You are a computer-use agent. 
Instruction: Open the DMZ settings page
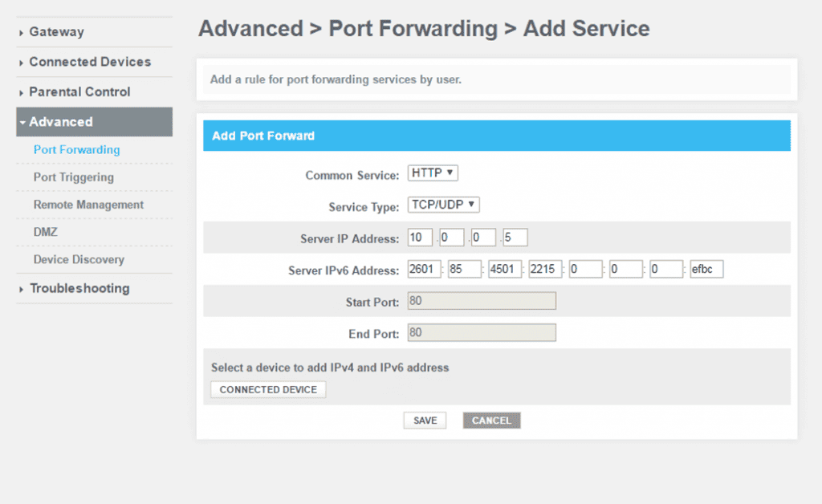pos(46,232)
